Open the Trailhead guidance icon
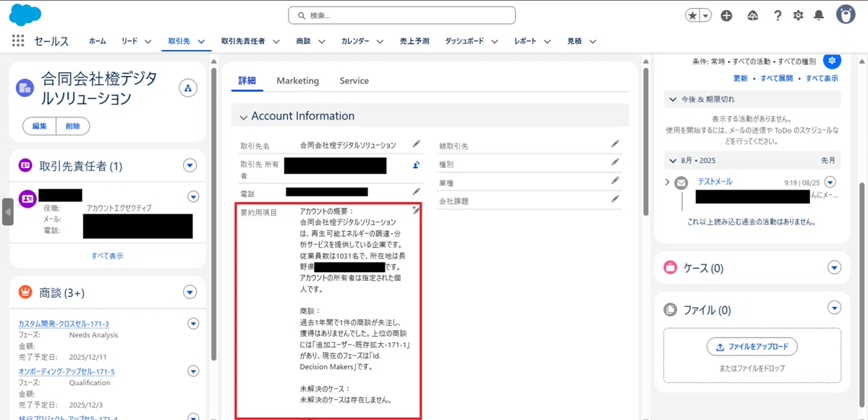868x420 pixels. click(753, 15)
